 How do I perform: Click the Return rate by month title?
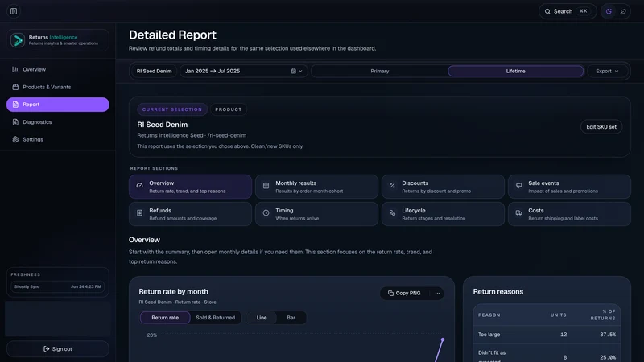coord(173,292)
